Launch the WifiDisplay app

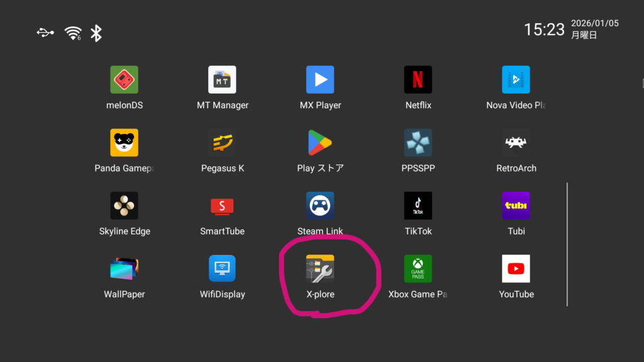pyautogui.click(x=222, y=268)
